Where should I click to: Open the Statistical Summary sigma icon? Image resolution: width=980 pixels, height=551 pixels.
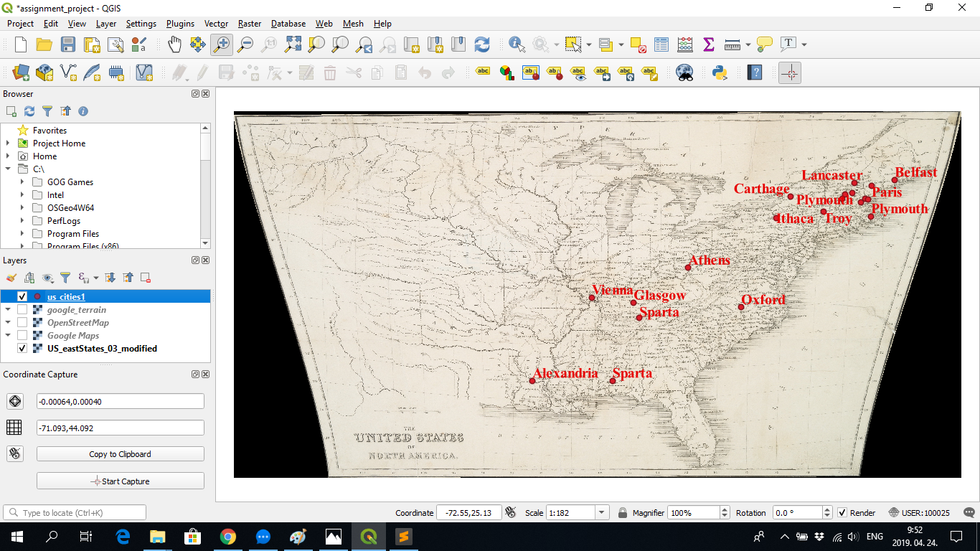coord(709,44)
